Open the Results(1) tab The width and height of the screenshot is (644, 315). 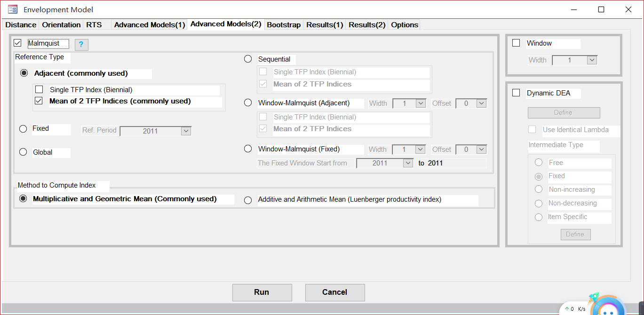[324, 24]
